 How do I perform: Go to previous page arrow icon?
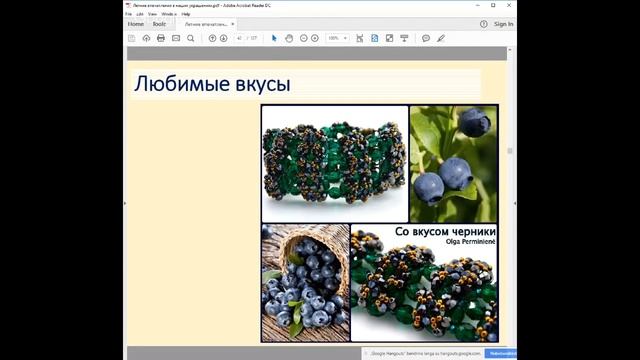(x=212, y=38)
